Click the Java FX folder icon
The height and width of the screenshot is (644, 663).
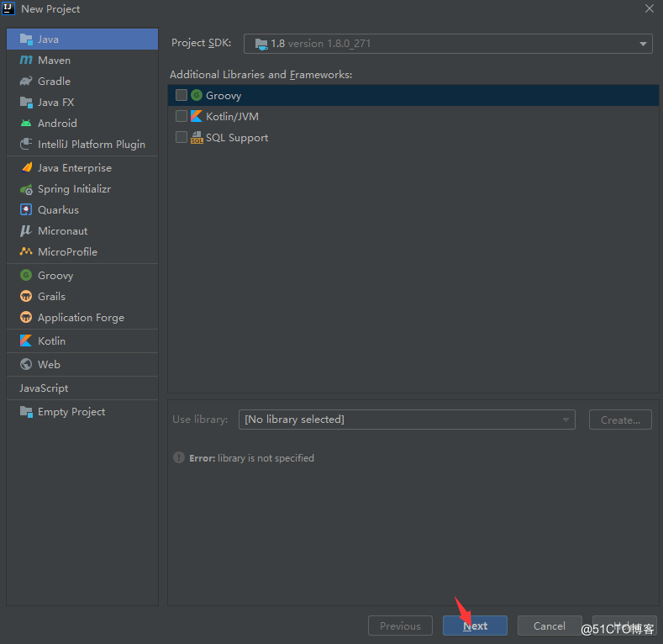pos(26,103)
